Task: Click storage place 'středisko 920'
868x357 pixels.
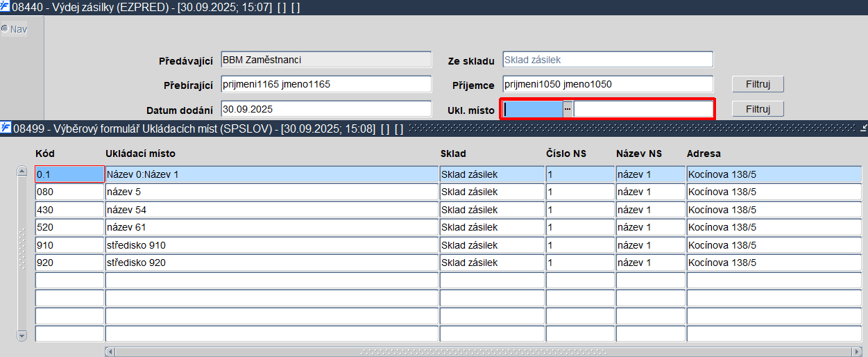Action: click(271, 263)
